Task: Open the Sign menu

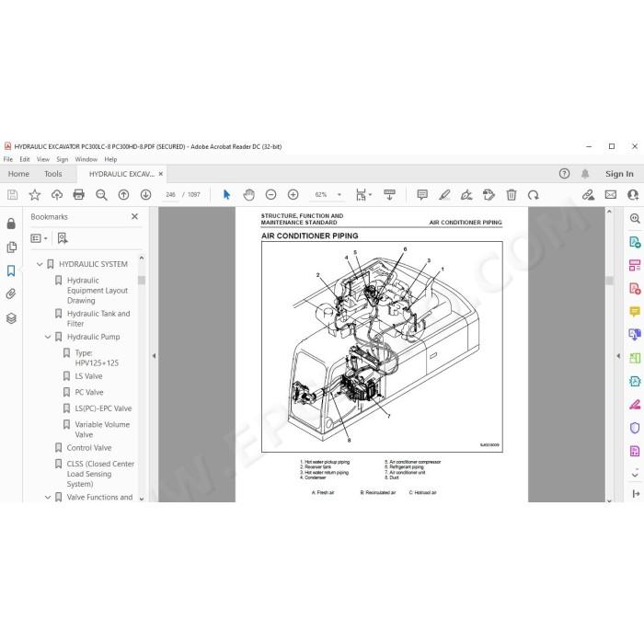Action: coord(62,159)
